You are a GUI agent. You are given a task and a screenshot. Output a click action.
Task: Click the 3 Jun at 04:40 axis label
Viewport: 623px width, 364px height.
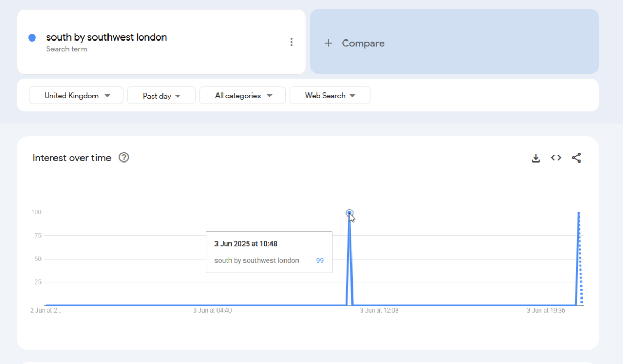(x=212, y=311)
